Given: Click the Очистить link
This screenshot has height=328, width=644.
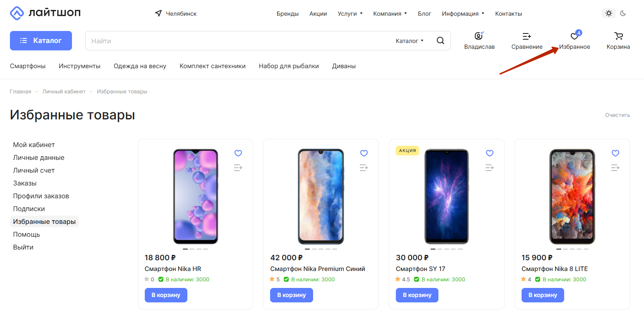Looking at the screenshot, I should click(x=618, y=115).
